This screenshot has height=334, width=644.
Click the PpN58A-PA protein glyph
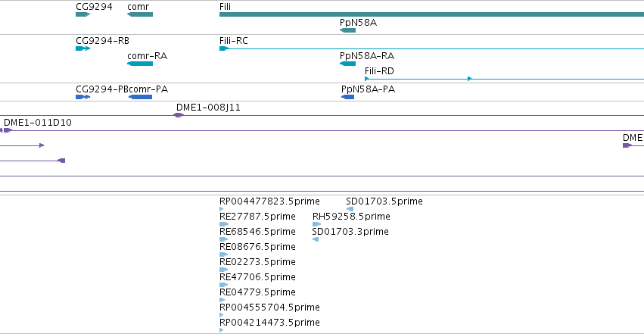click(348, 97)
